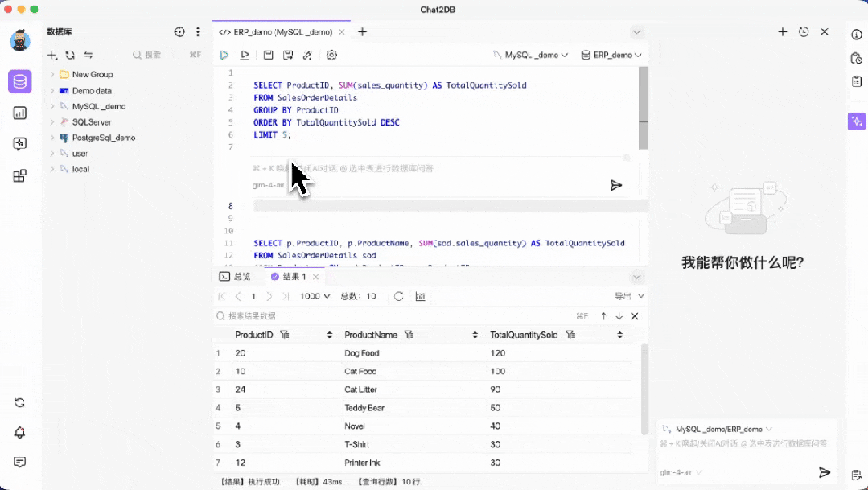Refresh the database connection list
Image resolution: width=868 pixels, height=490 pixels.
pos(70,55)
